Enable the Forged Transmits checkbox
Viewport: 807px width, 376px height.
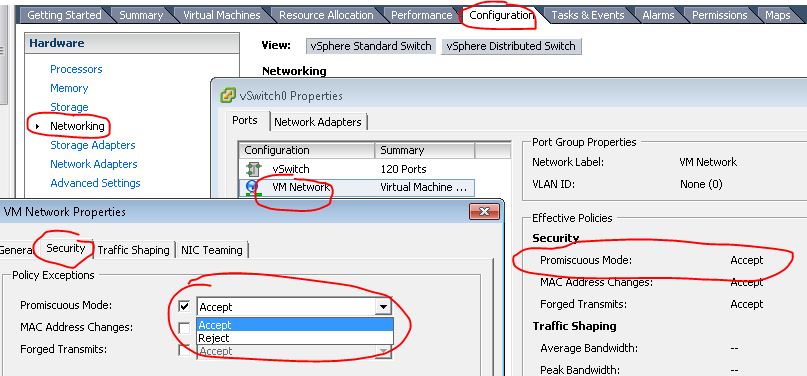pos(184,350)
